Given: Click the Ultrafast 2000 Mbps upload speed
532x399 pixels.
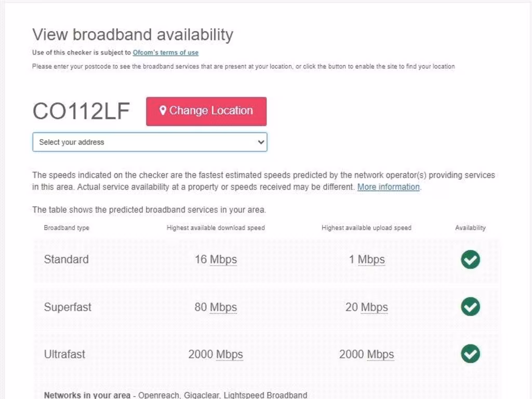Looking at the screenshot, I should tap(367, 354).
